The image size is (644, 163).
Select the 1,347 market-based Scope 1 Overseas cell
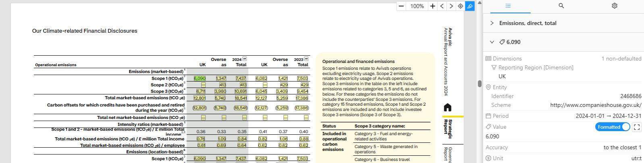[x=221, y=78]
